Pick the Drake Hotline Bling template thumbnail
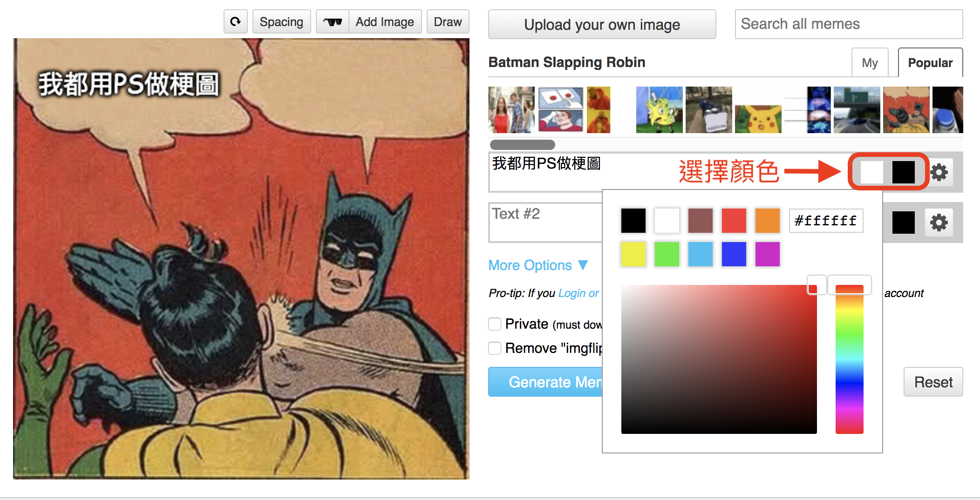Screen dimensions: 980x500 [599, 110]
